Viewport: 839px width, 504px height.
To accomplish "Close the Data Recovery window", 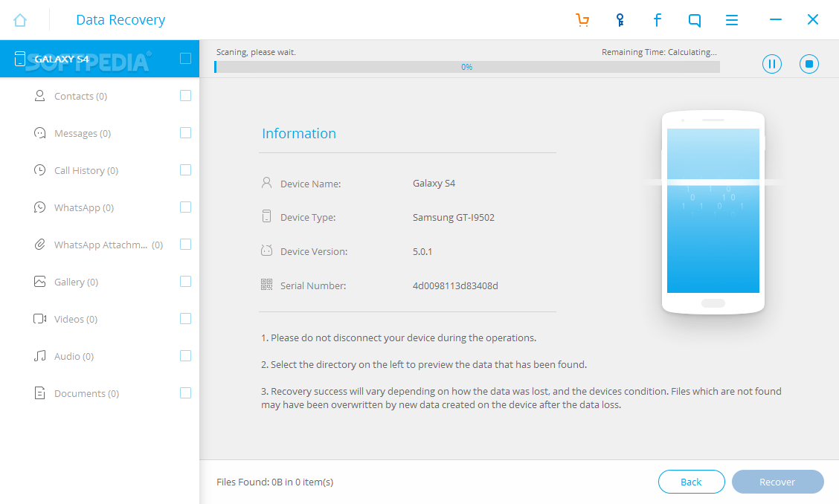I will 813,20.
